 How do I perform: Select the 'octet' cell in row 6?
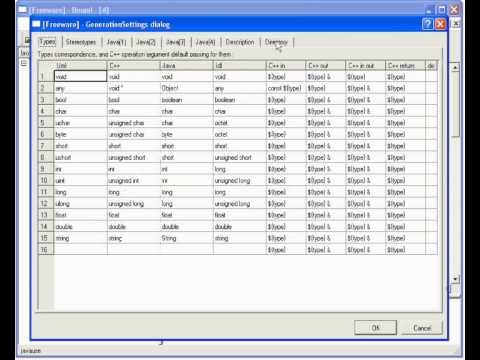tap(239, 134)
